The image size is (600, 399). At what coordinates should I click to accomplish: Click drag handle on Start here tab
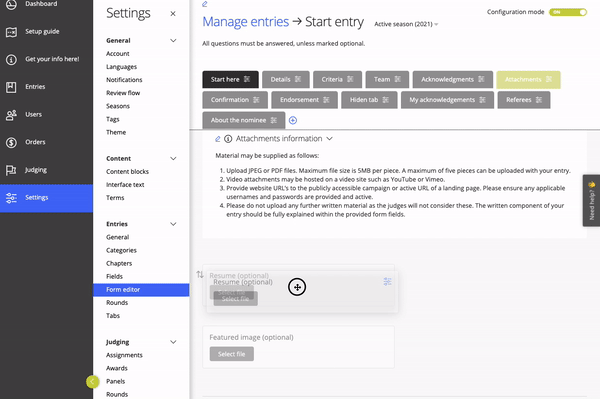(x=247, y=79)
